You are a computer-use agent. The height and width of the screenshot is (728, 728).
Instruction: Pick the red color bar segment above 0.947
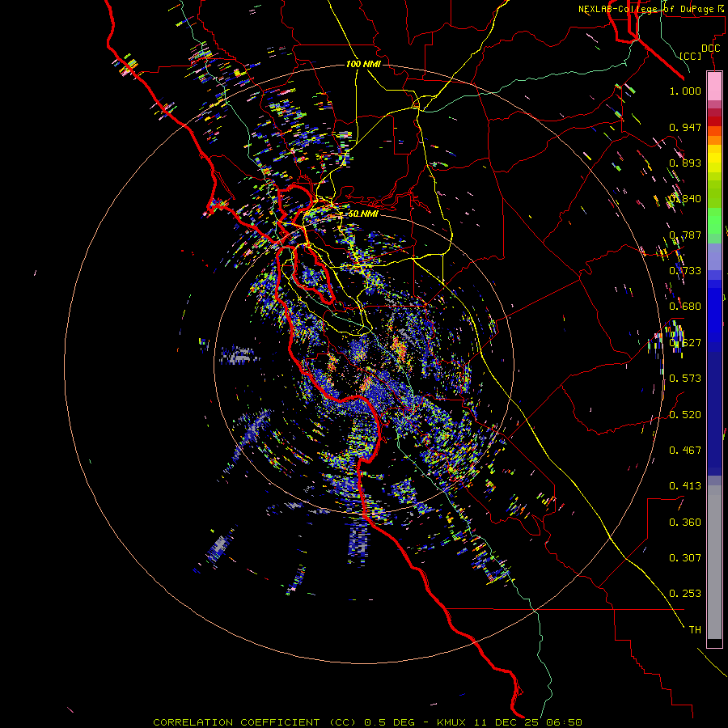pyautogui.click(x=714, y=121)
